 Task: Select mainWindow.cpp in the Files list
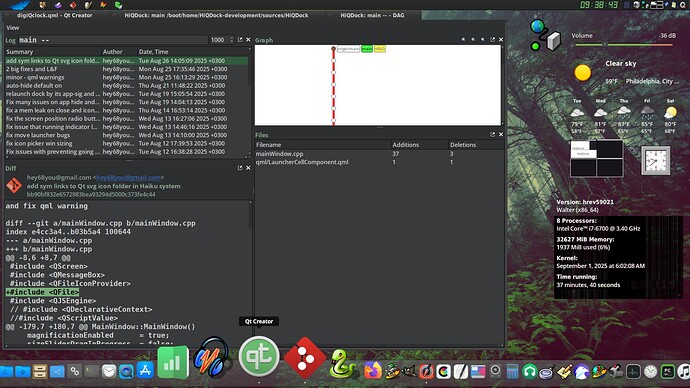[379, 154]
